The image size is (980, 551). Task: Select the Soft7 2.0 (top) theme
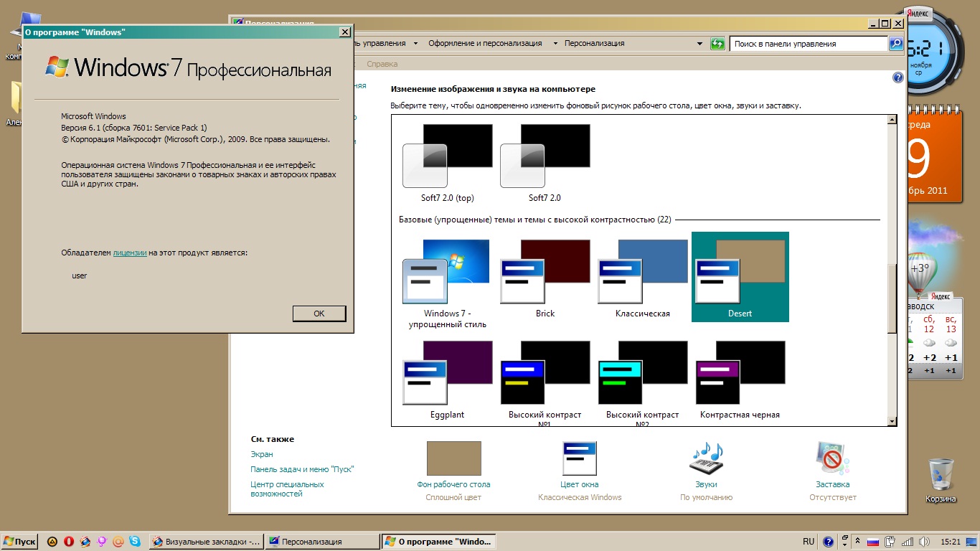(448, 164)
